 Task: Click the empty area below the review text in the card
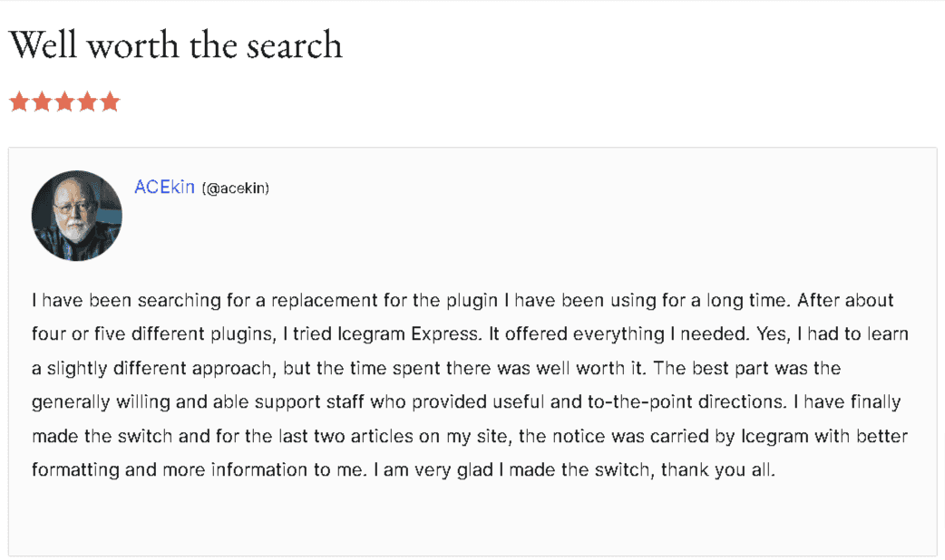tap(472, 519)
